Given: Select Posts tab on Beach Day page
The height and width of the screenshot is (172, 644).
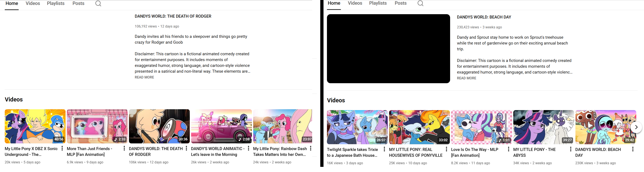Looking at the screenshot, I should (x=400, y=3).
